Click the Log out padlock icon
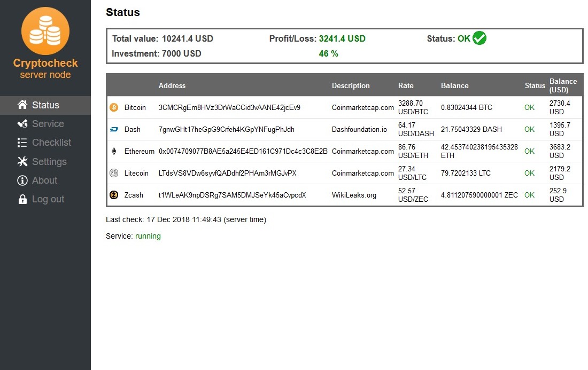588x370 pixels. click(22, 199)
